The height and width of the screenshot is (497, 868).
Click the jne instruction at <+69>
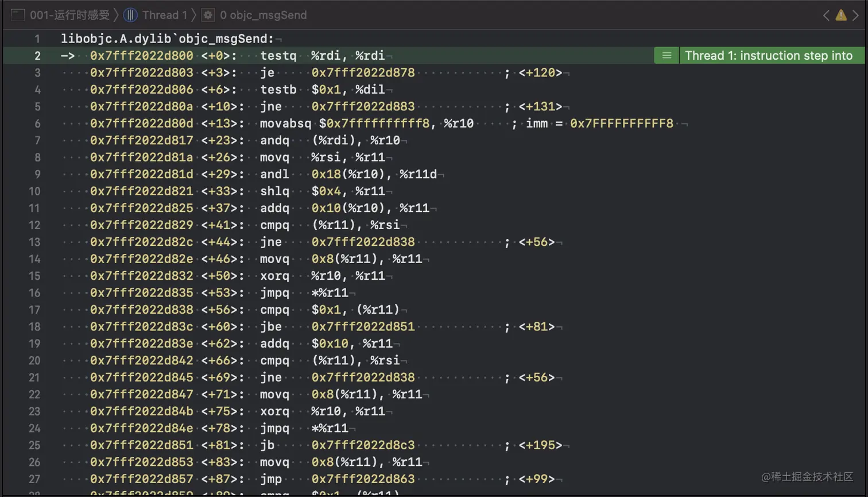[271, 377]
